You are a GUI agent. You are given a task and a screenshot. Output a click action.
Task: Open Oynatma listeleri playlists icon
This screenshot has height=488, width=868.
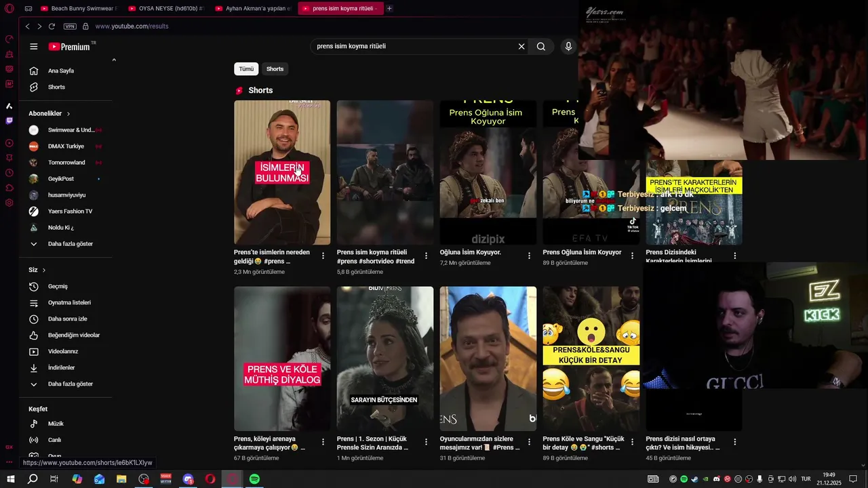(x=34, y=303)
